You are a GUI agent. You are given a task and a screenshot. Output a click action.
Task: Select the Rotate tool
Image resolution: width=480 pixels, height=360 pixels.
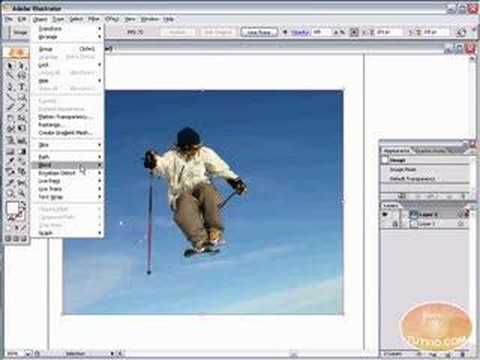(11, 119)
